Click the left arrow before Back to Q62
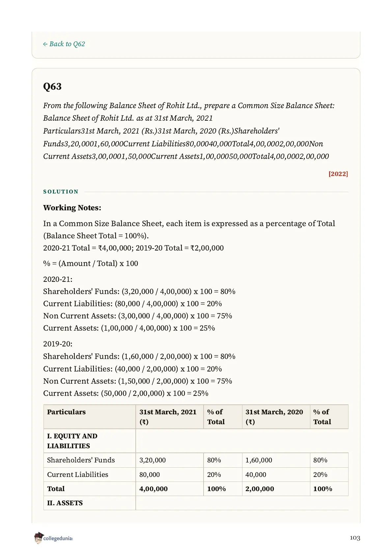 tap(45, 44)
